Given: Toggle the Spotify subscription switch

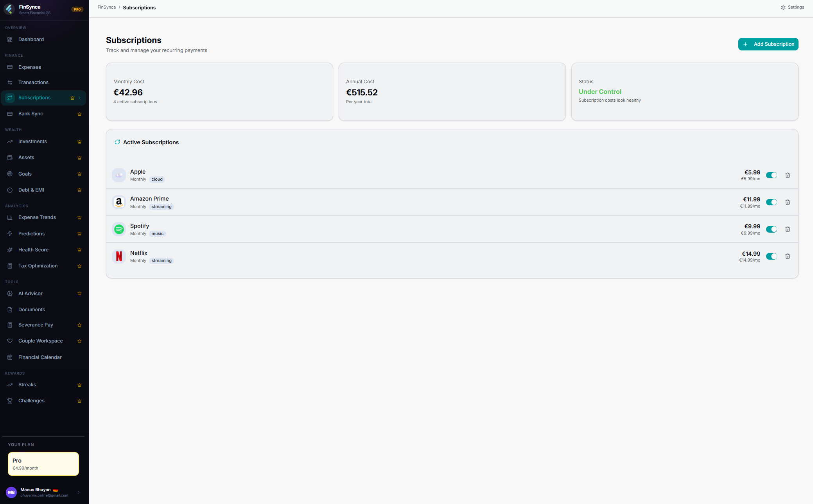Looking at the screenshot, I should (x=771, y=229).
